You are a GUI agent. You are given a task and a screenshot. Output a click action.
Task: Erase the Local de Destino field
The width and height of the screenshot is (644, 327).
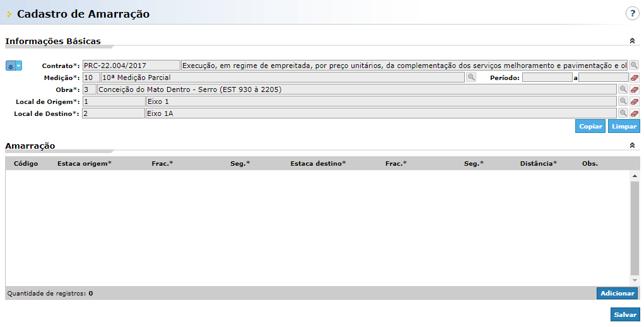coord(635,113)
